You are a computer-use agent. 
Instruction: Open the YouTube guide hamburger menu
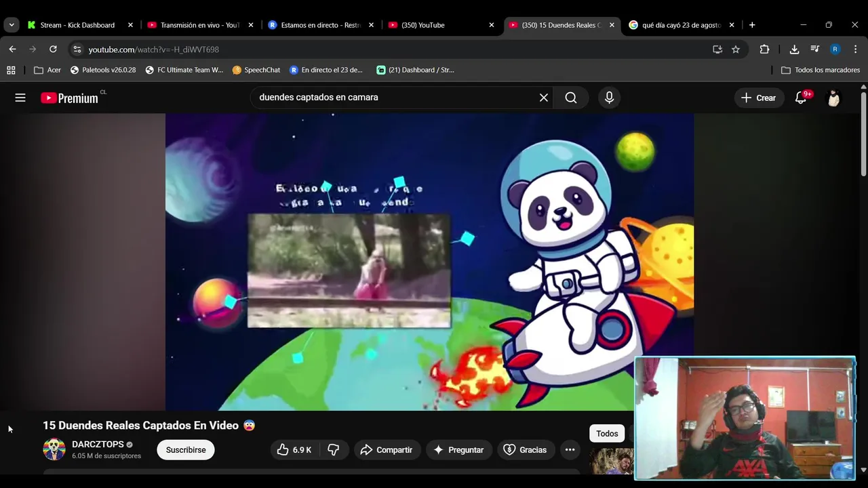pos(20,98)
